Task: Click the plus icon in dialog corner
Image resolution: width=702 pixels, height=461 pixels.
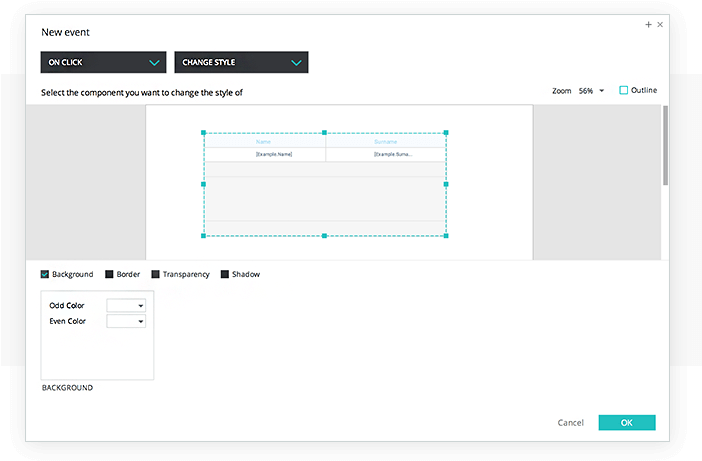Action: [648, 24]
